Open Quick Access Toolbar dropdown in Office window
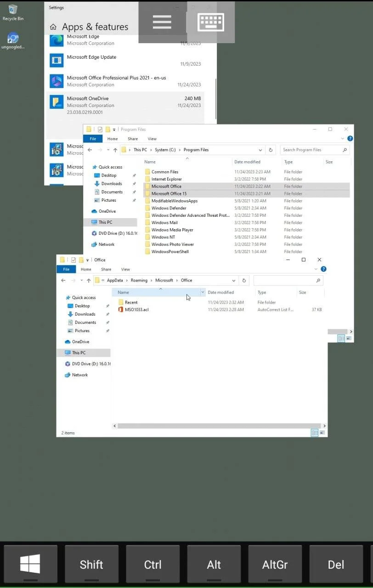The image size is (373, 588). pyautogui.click(x=87, y=260)
